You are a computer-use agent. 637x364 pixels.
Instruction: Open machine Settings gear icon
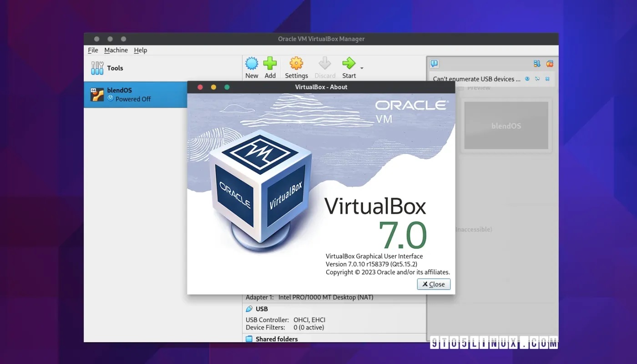(x=296, y=63)
